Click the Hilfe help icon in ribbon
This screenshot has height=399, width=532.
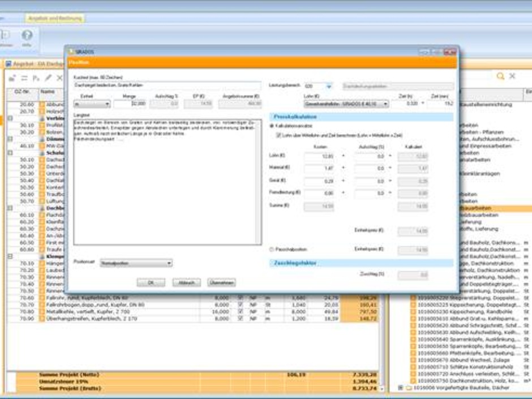click(27, 35)
